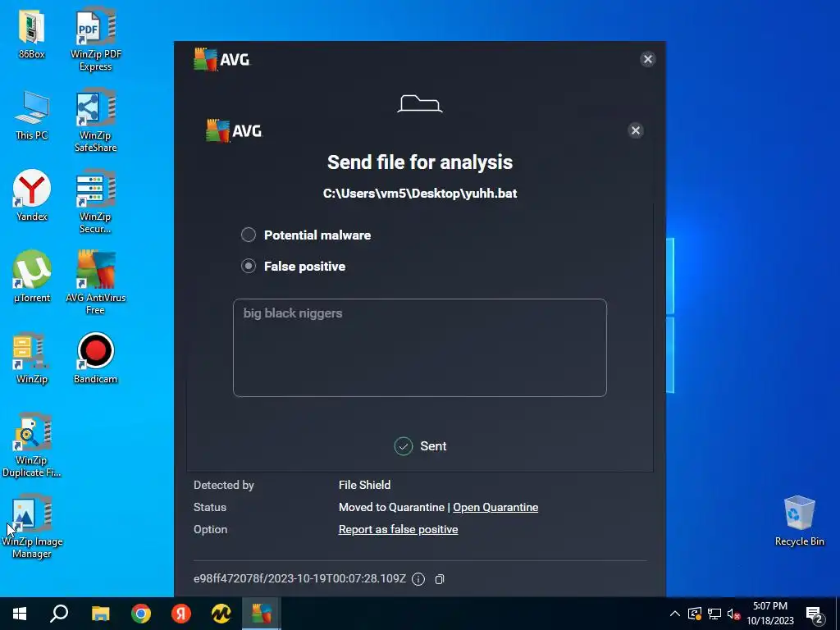
Task: Select the WinZip Duplicate Fi... desktop icon
Action: point(32,445)
